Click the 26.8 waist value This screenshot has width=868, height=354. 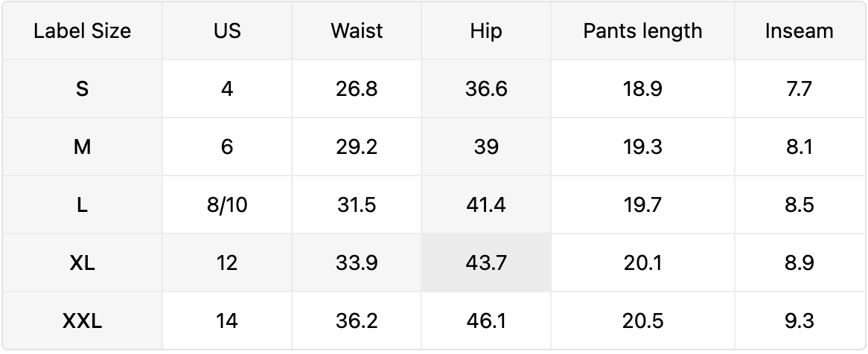point(357,89)
